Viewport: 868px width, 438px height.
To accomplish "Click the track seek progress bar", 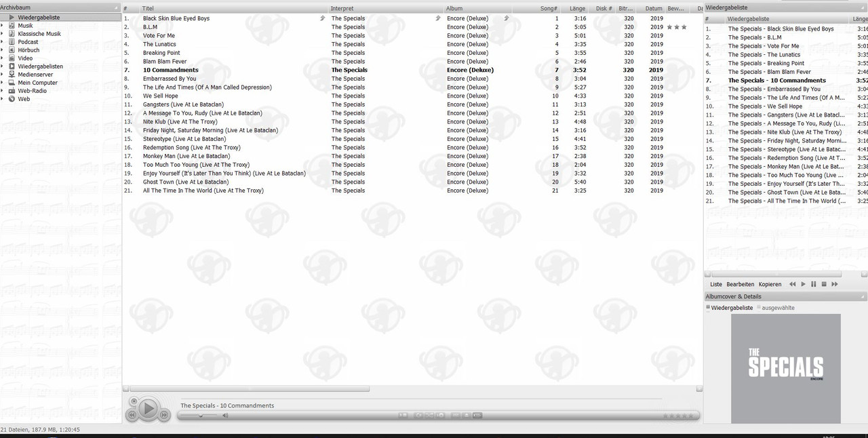I will [420, 398].
